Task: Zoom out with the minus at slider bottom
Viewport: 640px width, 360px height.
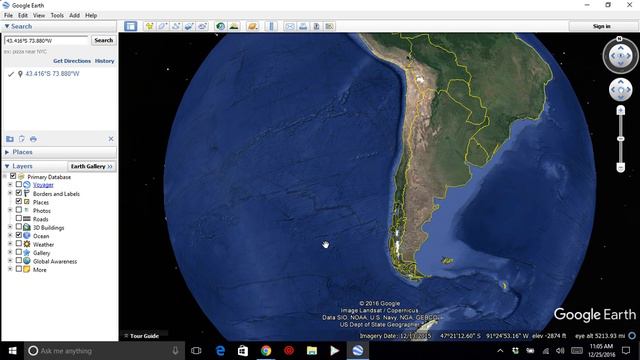Action: tap(620, 167)
